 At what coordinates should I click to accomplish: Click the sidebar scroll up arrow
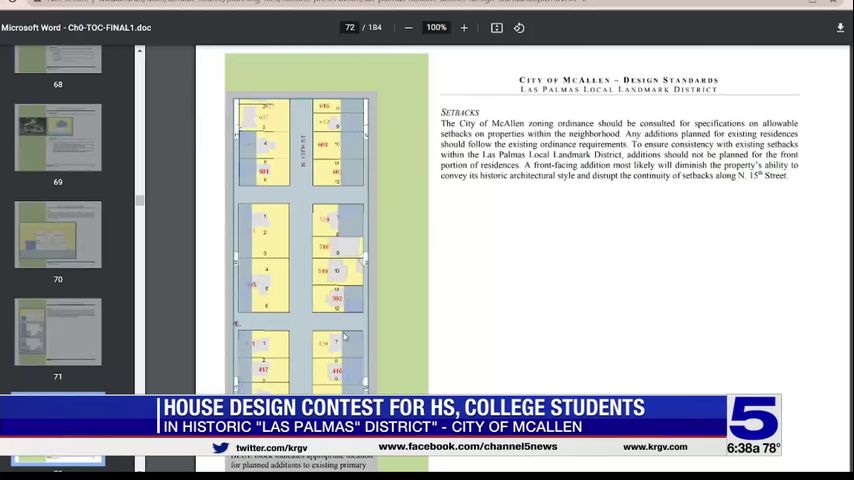140,51
